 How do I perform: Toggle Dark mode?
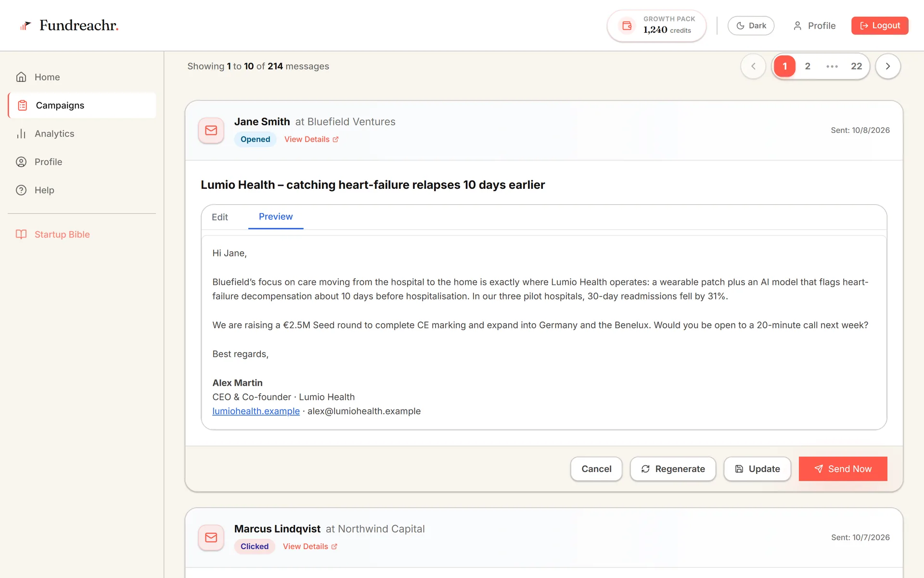pos(751,26)
